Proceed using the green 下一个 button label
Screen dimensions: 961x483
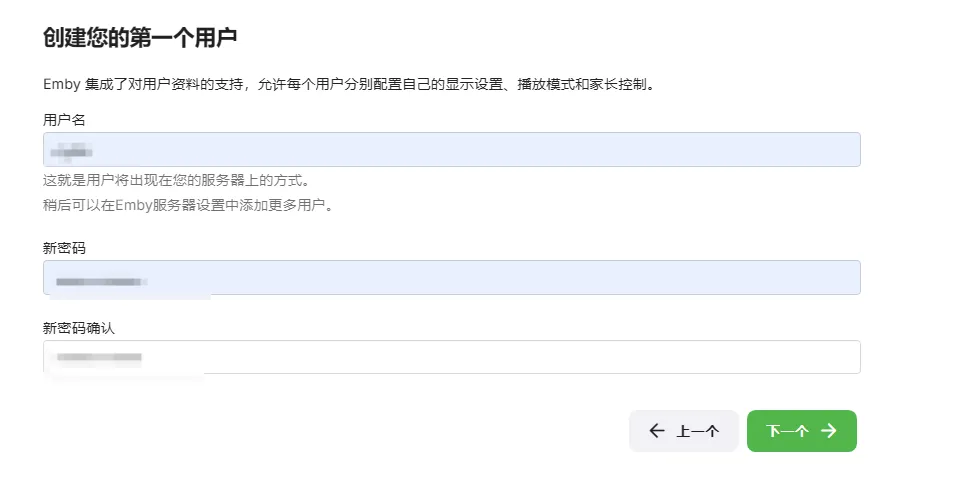pos(787,432)
